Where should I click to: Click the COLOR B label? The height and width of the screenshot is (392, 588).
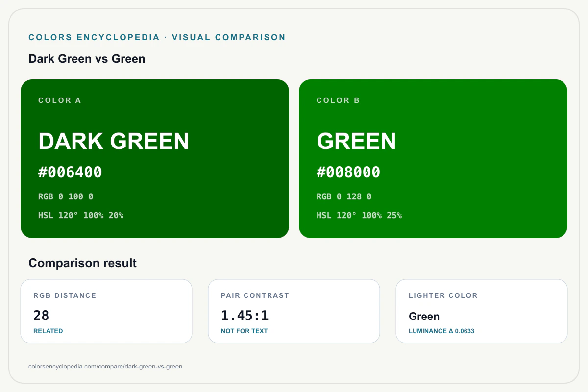pyautogui.click(x=338, y=100)
